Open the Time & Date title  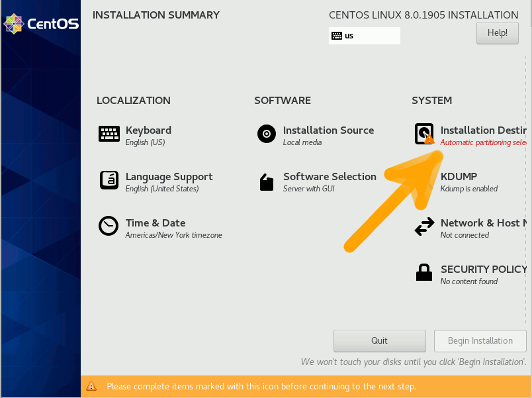pyautogui.click(x=155, y=223)
